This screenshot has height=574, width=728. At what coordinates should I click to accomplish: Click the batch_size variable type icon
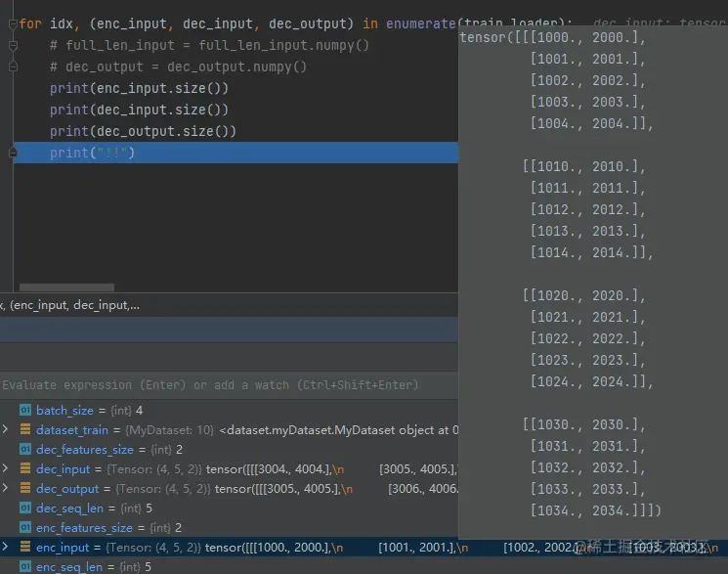point(25,410)
